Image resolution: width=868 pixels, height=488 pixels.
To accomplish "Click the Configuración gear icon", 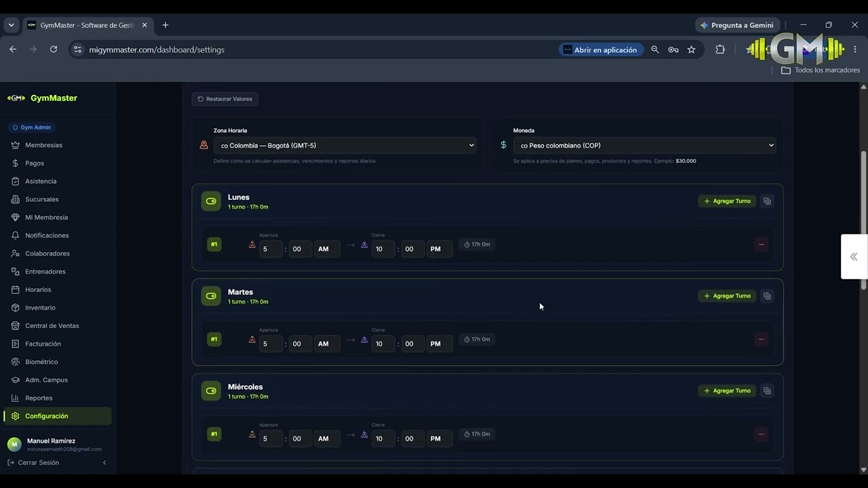I will pos(16,416).
